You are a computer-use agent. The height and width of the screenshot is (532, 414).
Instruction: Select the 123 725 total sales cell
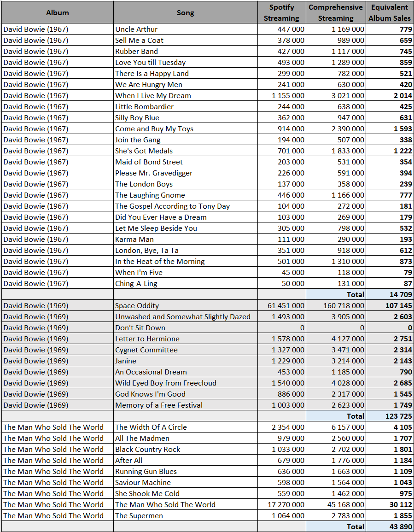click(390, 416)
